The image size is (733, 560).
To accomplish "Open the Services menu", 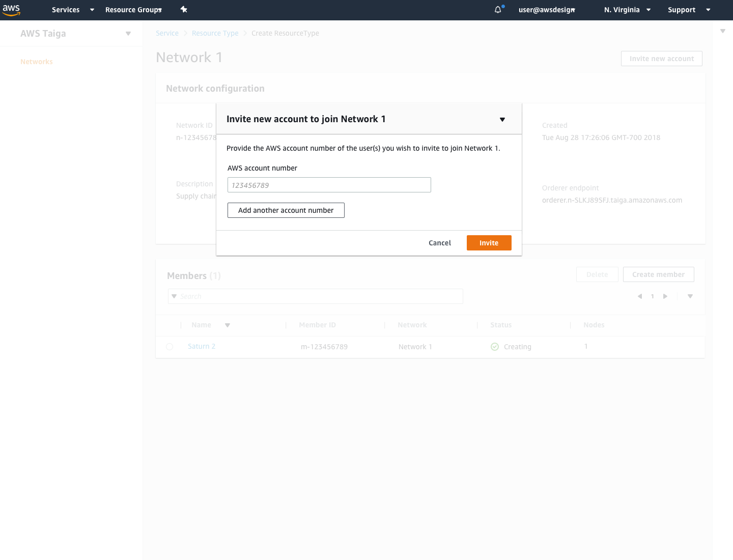I will [73, 10].
